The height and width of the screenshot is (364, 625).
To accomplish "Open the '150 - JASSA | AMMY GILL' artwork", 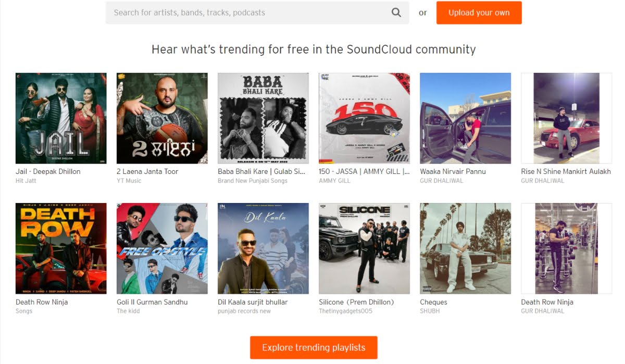I will tap(364, 117).
